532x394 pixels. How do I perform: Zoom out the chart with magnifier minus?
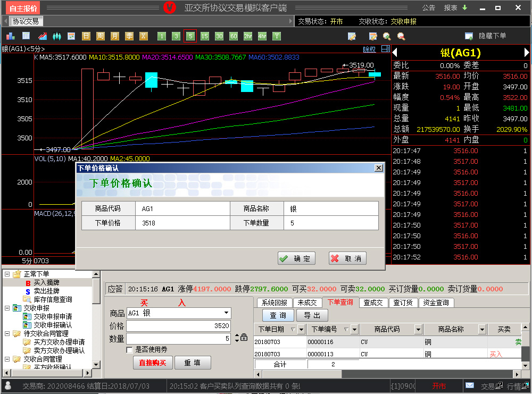pyautogui.click(x=401, y=36)
